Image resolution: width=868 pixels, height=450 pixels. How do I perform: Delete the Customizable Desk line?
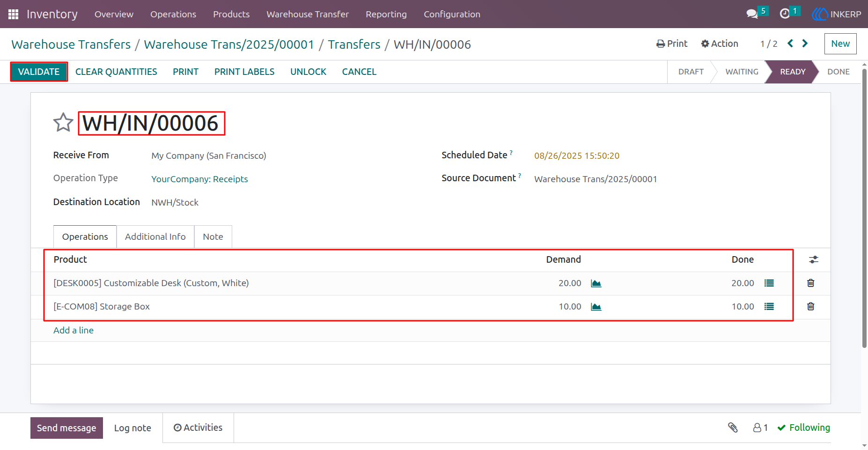tap(811, 283)
